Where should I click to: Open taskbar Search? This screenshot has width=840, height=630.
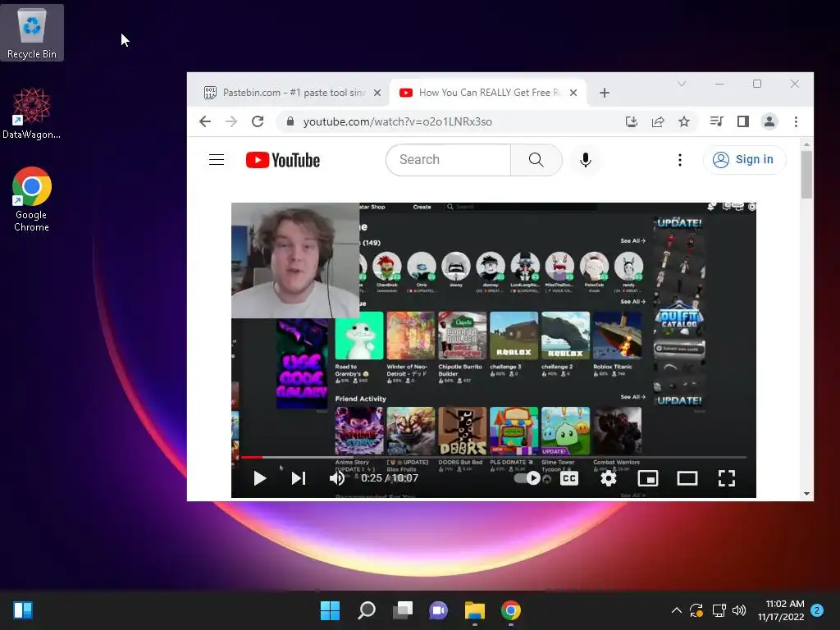[367, 610]
